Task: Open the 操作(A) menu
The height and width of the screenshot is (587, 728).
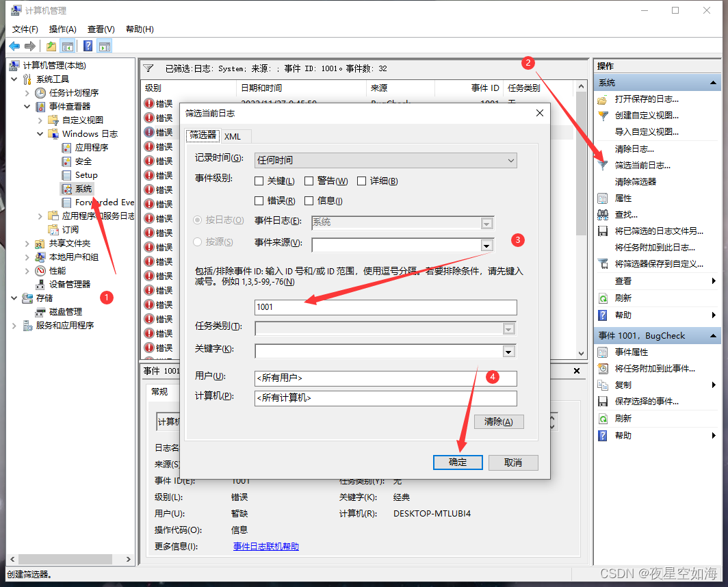Action: (x=63, y=29)
